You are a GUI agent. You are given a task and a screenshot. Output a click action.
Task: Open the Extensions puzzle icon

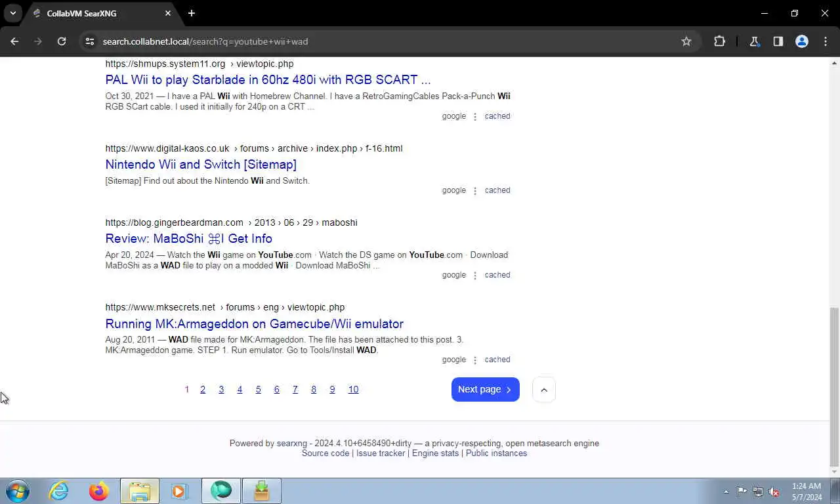(x=719, y=41)
